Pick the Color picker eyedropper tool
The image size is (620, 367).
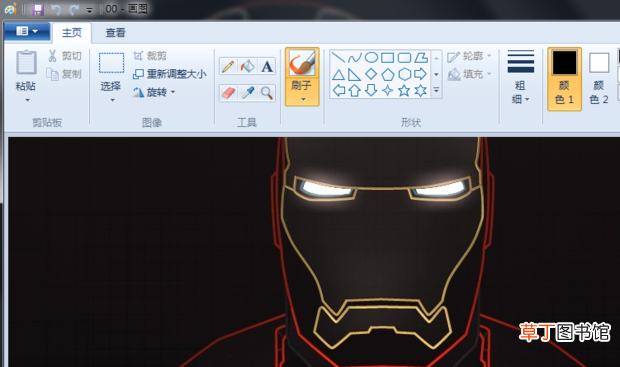[x=248, y=93]
